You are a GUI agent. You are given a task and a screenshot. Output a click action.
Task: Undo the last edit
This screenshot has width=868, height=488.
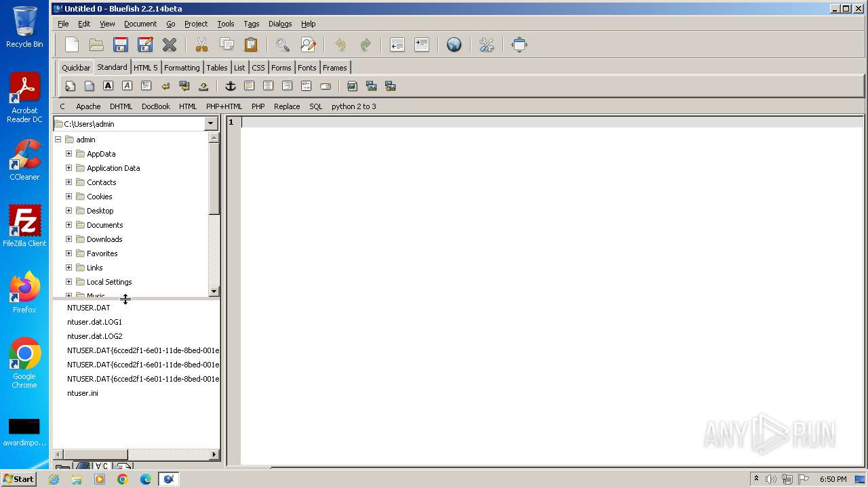[x=340, y=45]
